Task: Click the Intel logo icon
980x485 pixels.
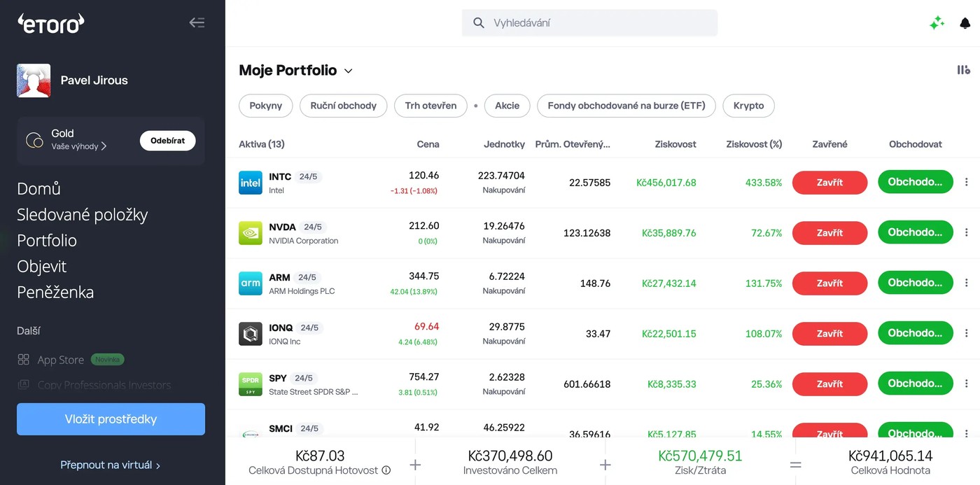Action: tap(251, 183)
